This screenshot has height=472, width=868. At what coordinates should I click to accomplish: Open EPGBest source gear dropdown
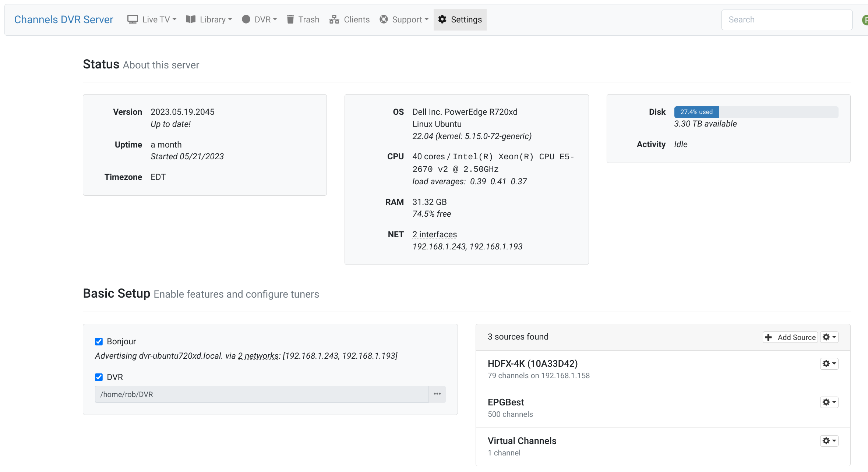(x=829, y=402)
